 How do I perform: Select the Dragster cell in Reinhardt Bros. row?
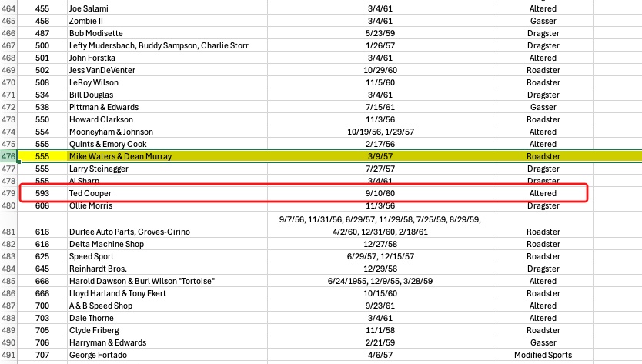point(543,269)
